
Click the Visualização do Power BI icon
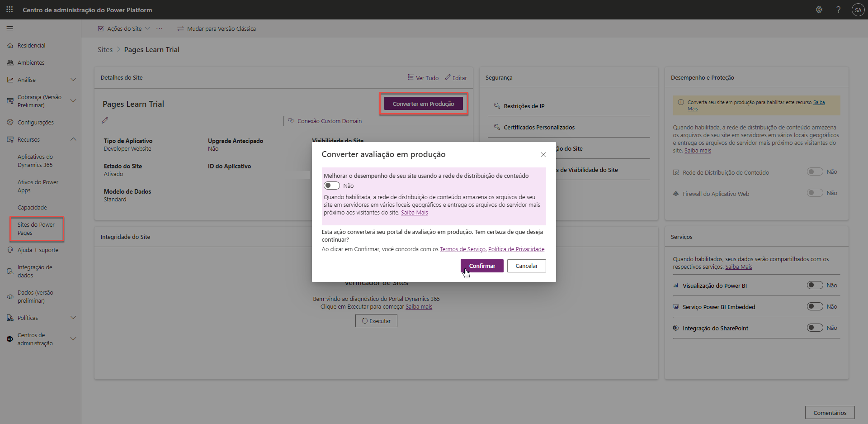[x=676, y=286]
